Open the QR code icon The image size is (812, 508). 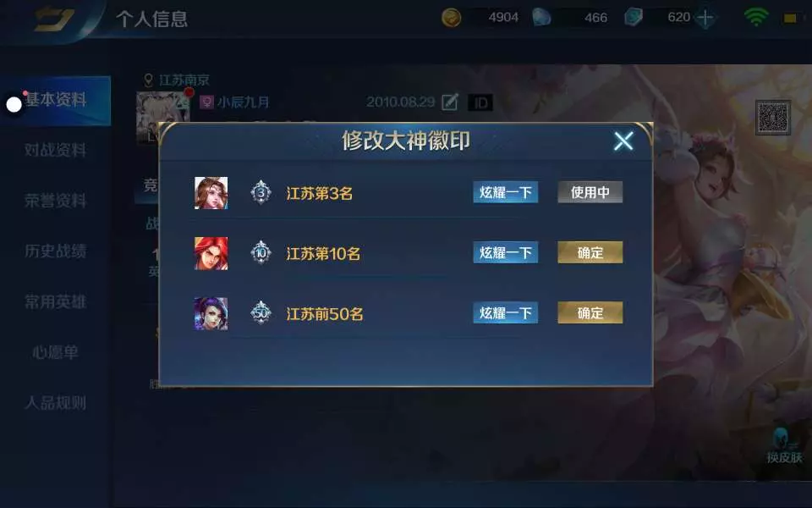coord(772,118)
